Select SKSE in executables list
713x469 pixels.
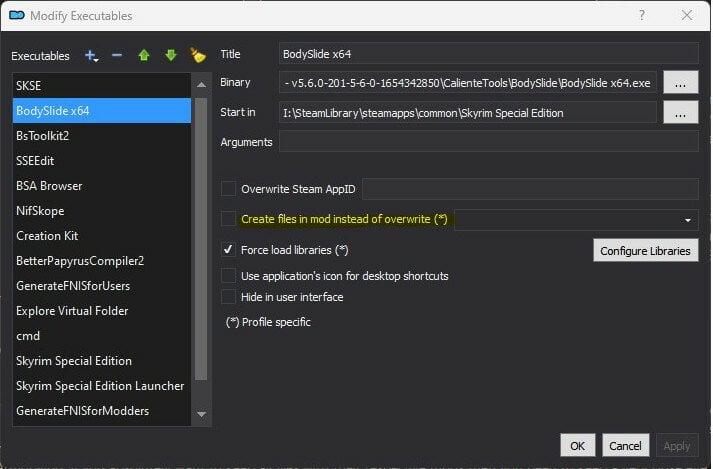(102, 86)
